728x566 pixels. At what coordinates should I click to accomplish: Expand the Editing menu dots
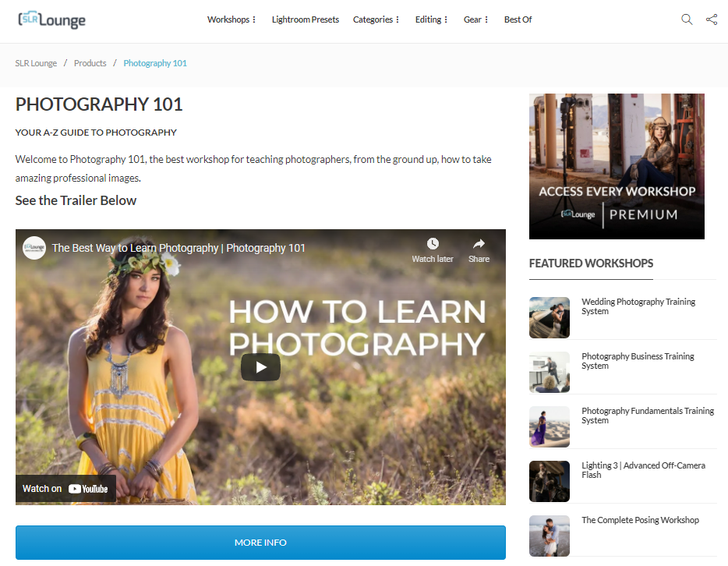446,19
